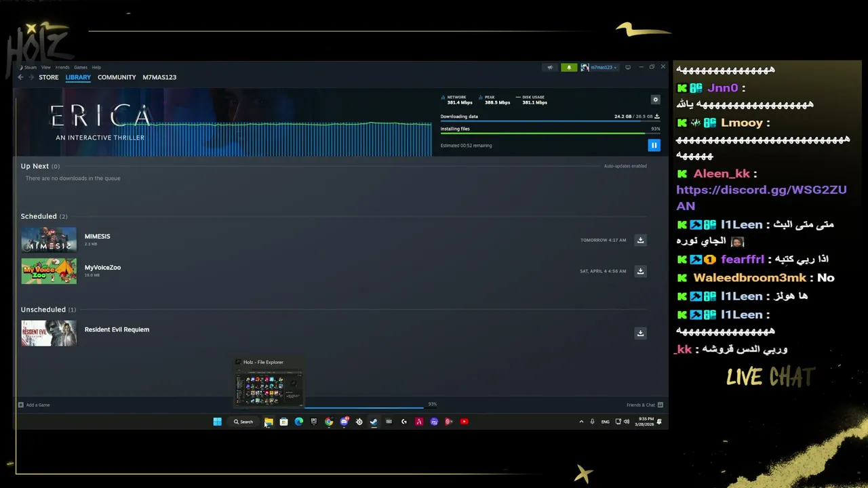Image resolution: width=868 pixels, height=488 pixels.
Task: Click the Add a Game button
Action: pyautogui.click(x=34, y=405)
